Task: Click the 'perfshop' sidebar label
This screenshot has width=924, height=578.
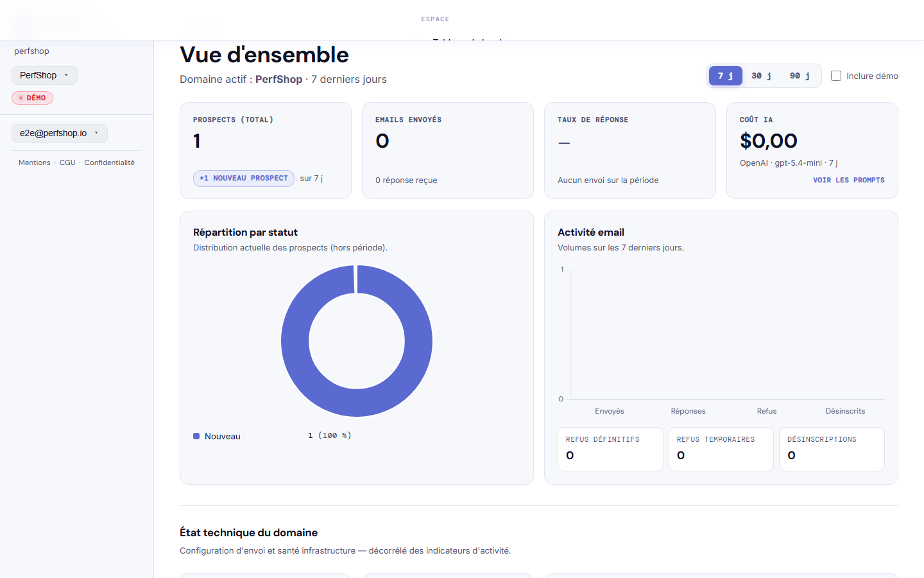Action: [31, 51]
